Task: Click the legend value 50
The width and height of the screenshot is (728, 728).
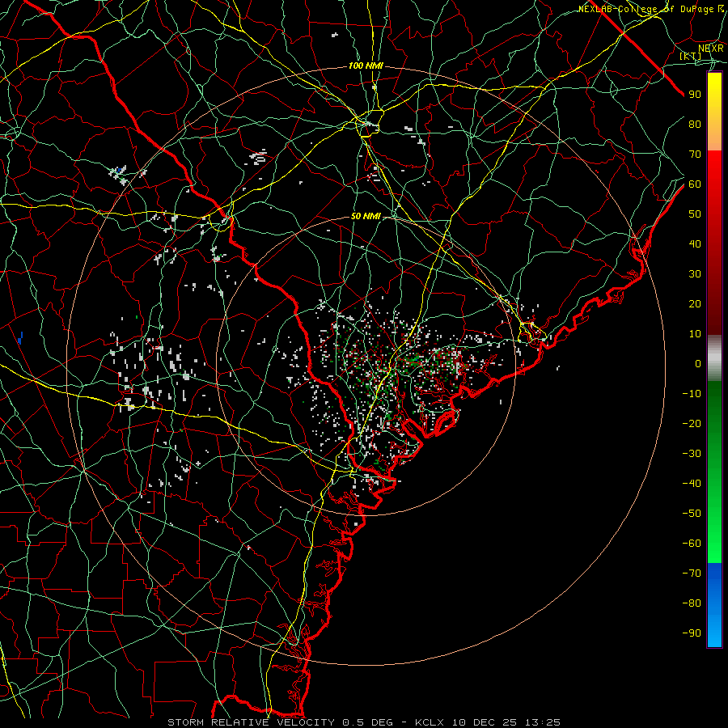Action: coord(695,214)
